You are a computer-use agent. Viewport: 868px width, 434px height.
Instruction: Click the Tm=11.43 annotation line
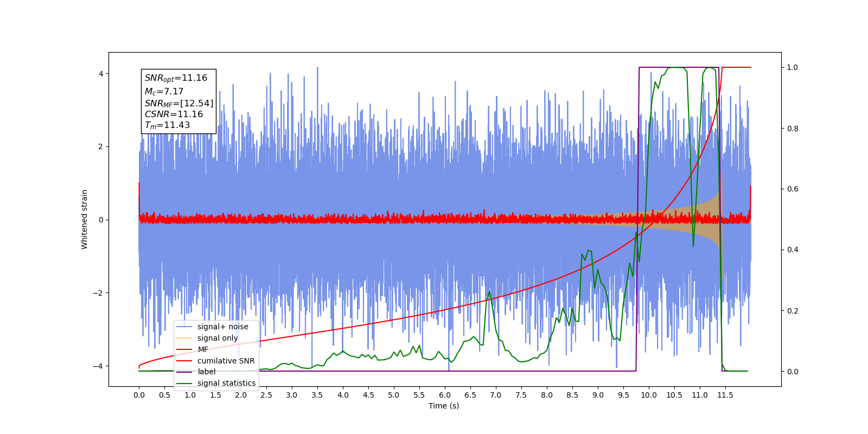[x=167, y=125]
